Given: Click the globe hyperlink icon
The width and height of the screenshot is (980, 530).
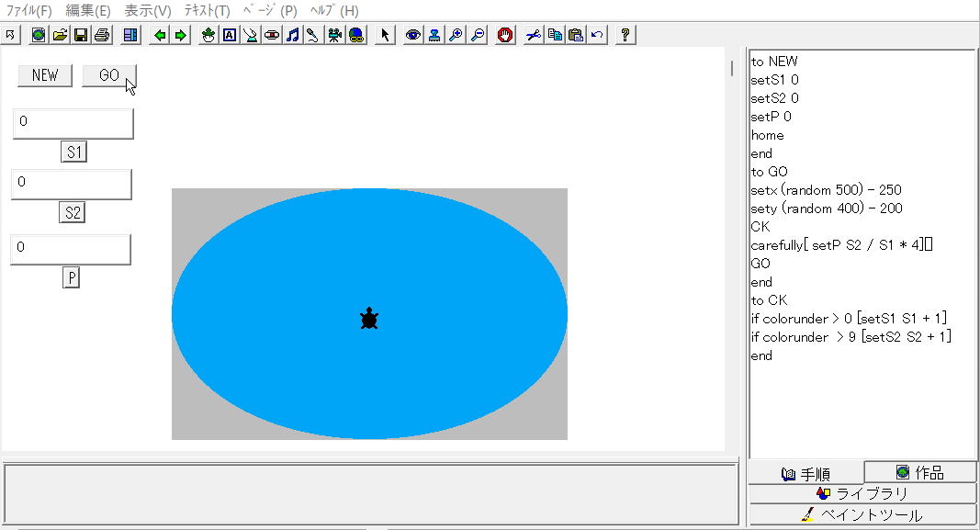Looking at the screenshot, I should click(356, 35).
